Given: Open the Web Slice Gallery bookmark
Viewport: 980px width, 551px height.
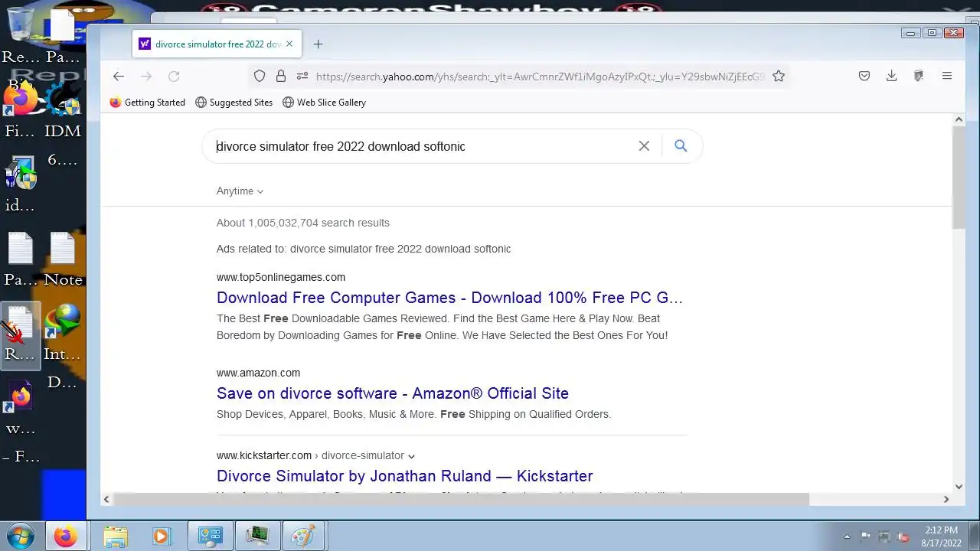Looking at the screenshot, I should click(324, 102).
